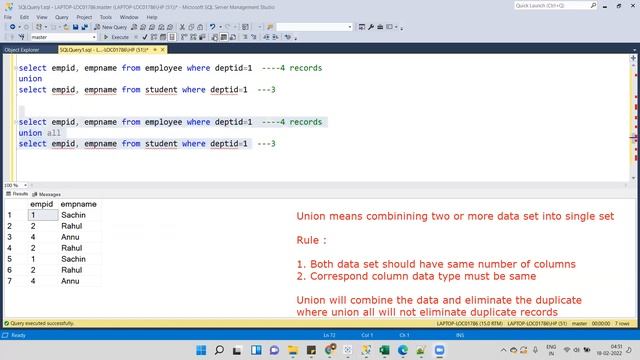The height and width of the screenshot is (360, 640).
Task: Toggle Include Actual Execution Plan
Action: tap(184, 37)
